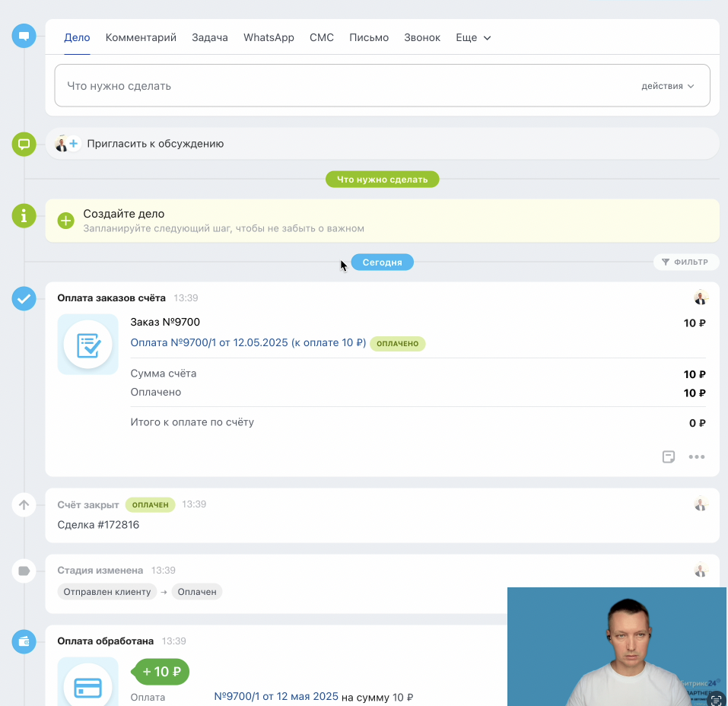Image resolution: width=728 pixels, height=706 pixels.
Task: Open three-dots menu in Оплата заказов счёта card
Action: click(696, 457)
